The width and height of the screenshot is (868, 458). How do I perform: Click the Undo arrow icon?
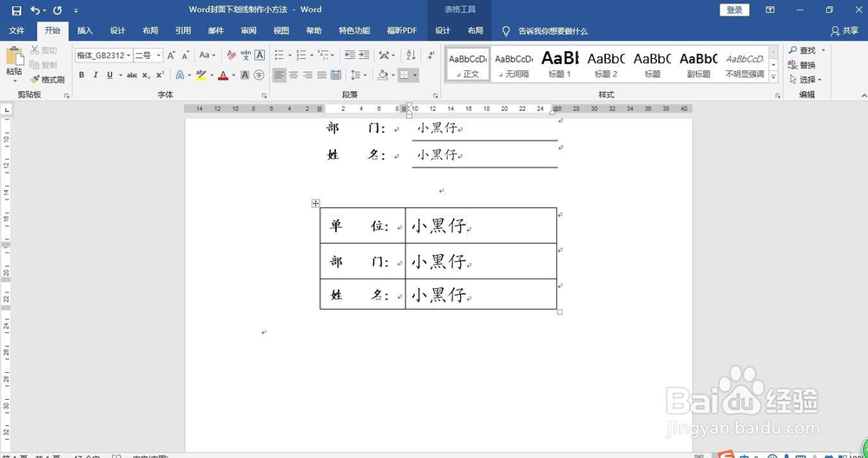pyautogui.click(x=35, y=10)
